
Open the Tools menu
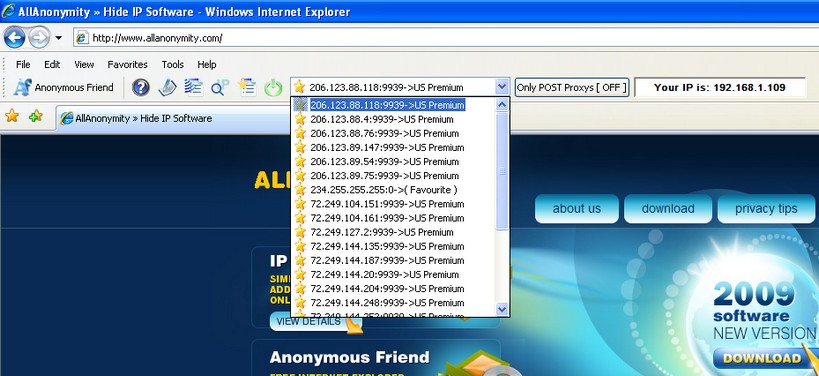(172, 65)
